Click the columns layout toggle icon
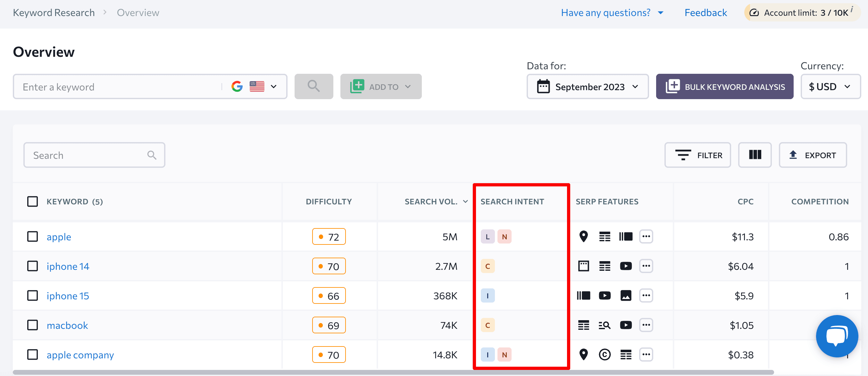Image resolution: width=868 pixels, height=376 pixels. 755,156
